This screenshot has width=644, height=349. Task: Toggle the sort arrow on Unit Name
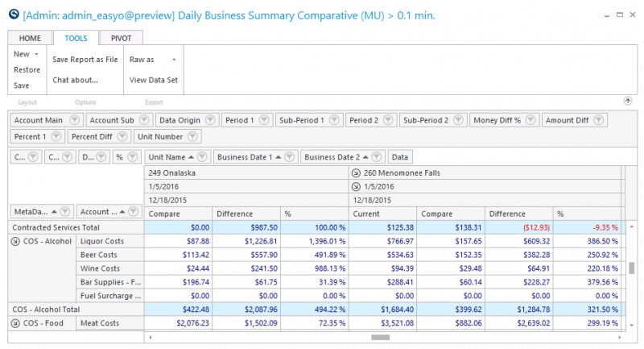click(191, 157)
